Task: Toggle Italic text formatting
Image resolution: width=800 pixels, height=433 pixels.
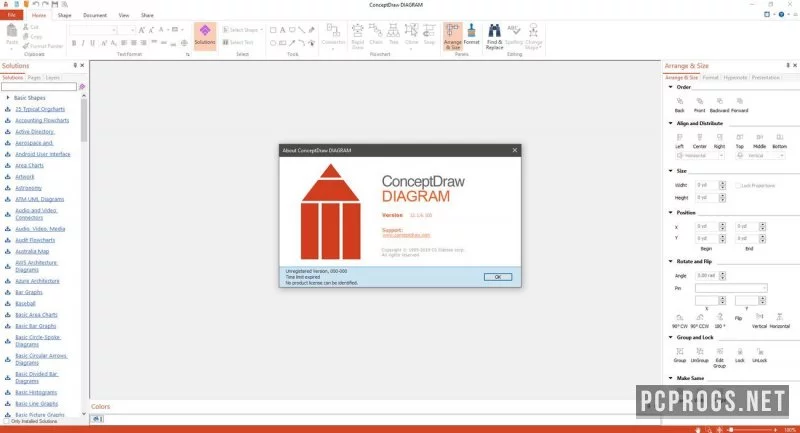Action: pos(83,43)
